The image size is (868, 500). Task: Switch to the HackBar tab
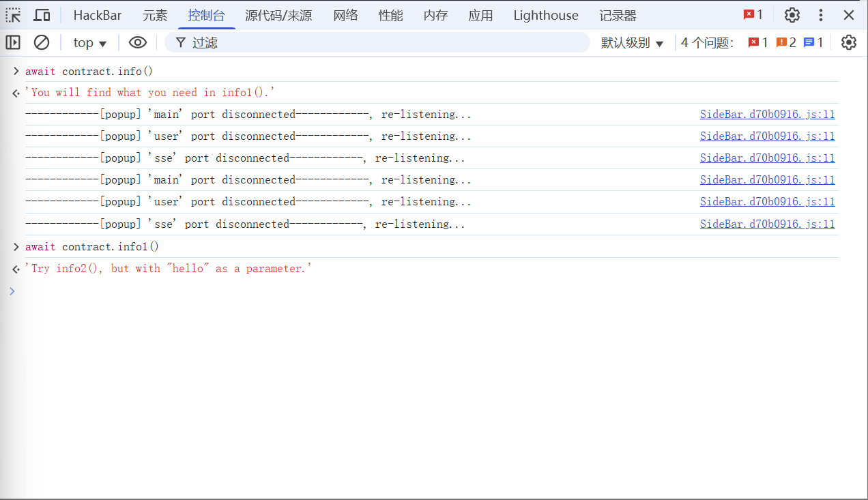point(98,15)
